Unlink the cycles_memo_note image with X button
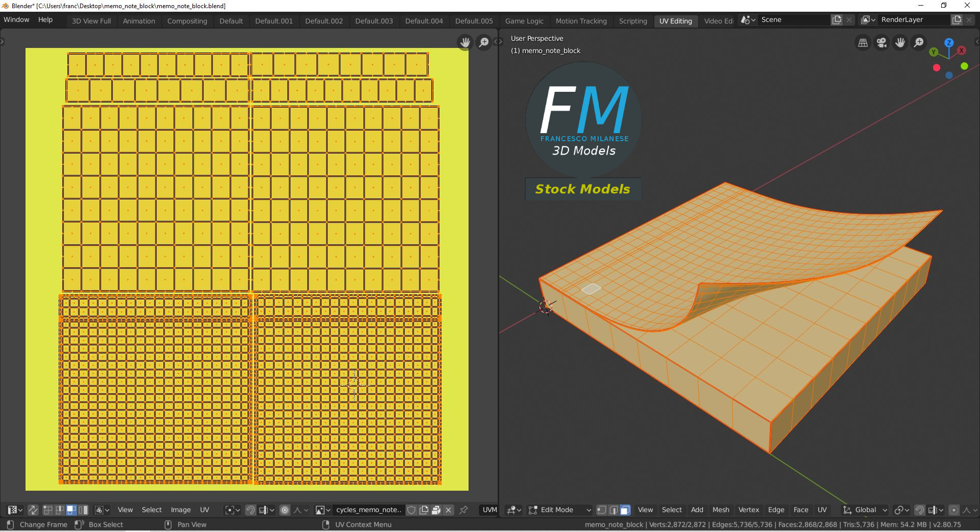Image resolution: width=980 pixels, height=532 pixels. coord(448,510)
